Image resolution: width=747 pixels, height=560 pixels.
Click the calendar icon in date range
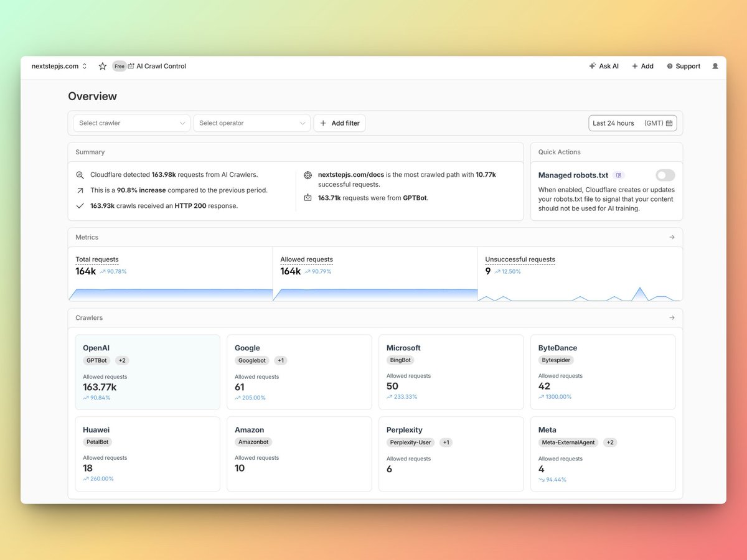pyautogui.click(x=669, y=123)
